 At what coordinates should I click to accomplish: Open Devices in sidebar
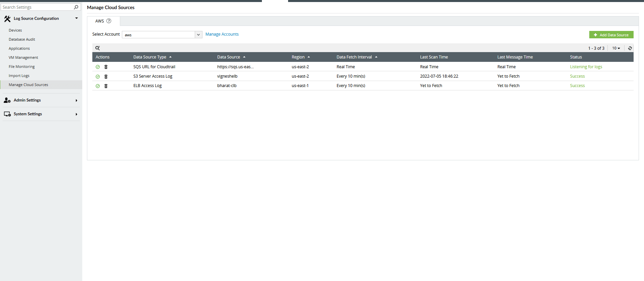(15, 30)
